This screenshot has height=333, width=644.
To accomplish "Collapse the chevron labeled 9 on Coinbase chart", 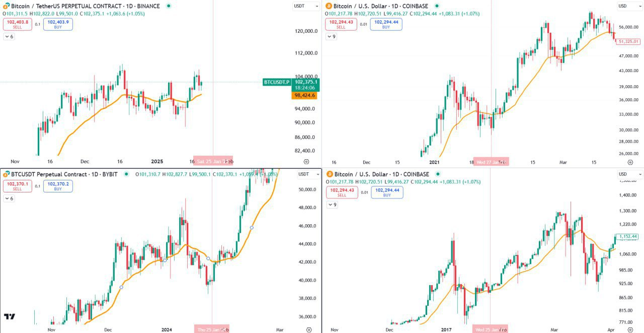I will click(331, 36).
